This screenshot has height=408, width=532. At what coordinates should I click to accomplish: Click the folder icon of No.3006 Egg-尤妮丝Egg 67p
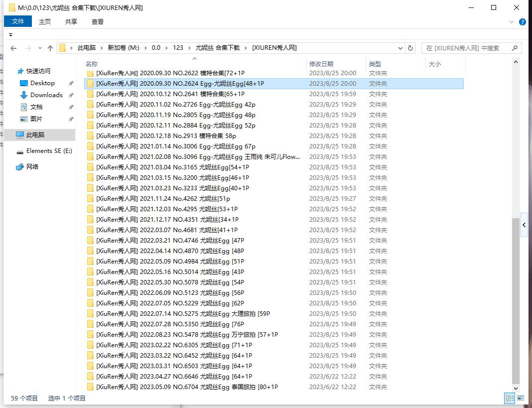[x=90, y=146]
